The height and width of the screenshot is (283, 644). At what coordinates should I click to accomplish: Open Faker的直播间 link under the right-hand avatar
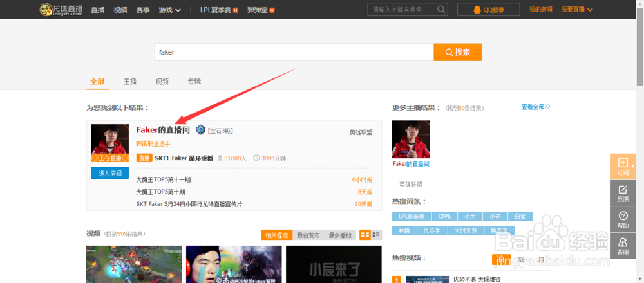pyautogui.click(x=411, y=164)
